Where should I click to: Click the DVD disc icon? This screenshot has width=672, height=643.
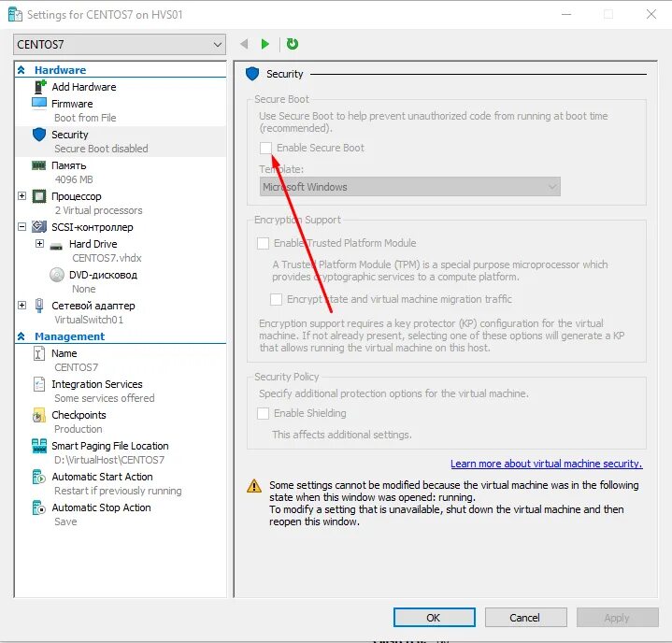pos(57,275)
